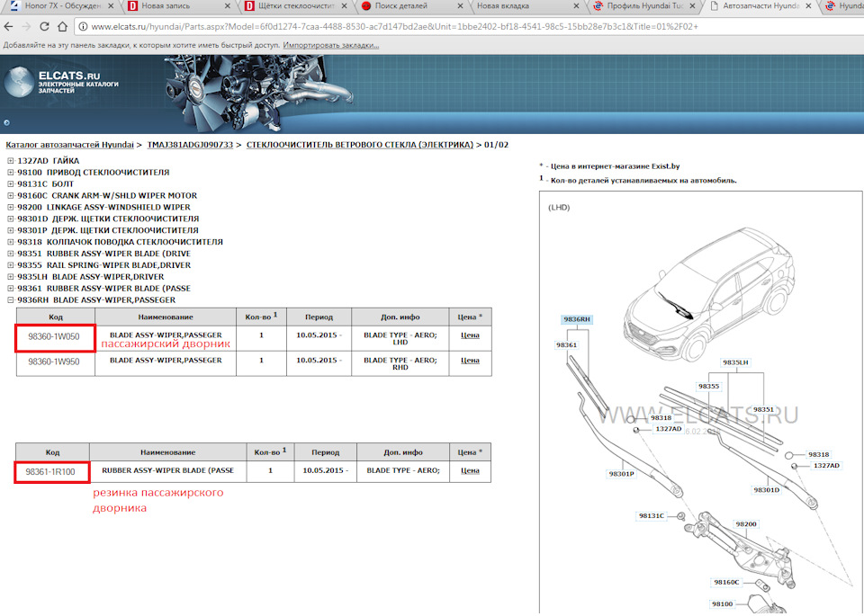The image size is (864, 616).
Task: Open the browser home page icon
Action: 63,26
